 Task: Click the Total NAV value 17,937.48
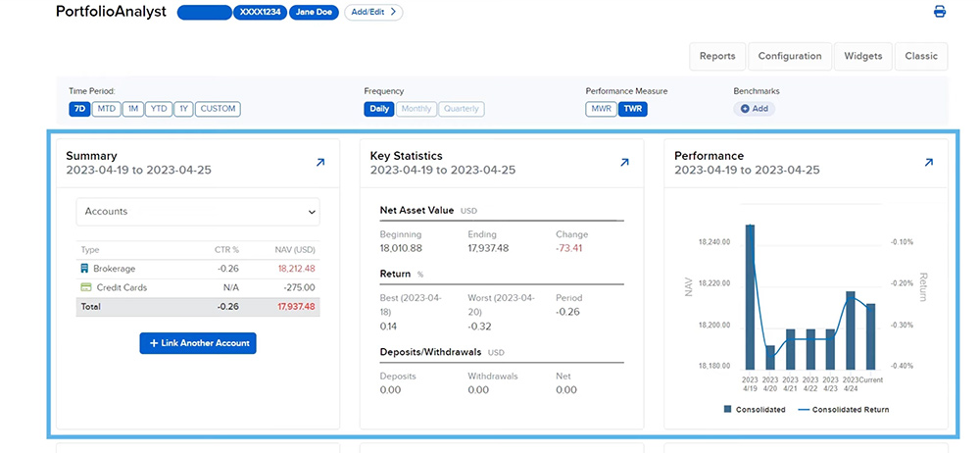[x=294, y=307]
